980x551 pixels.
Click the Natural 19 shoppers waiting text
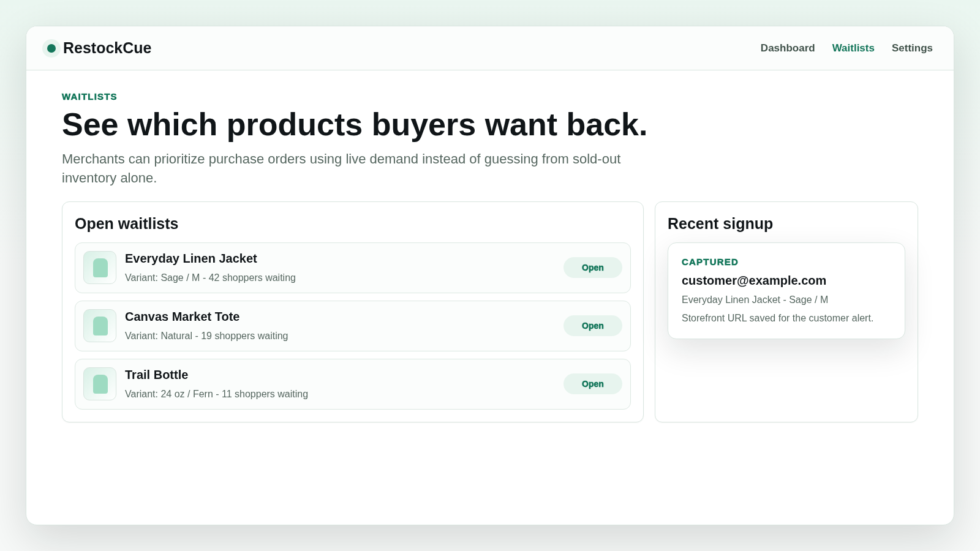tap(206, 335)
